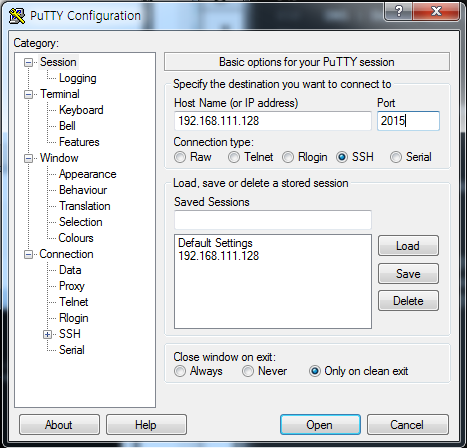Image resolution: width=467 pixels, height=448 pixels.
Task: Open the Selection settings category
Action: point(81,222)
